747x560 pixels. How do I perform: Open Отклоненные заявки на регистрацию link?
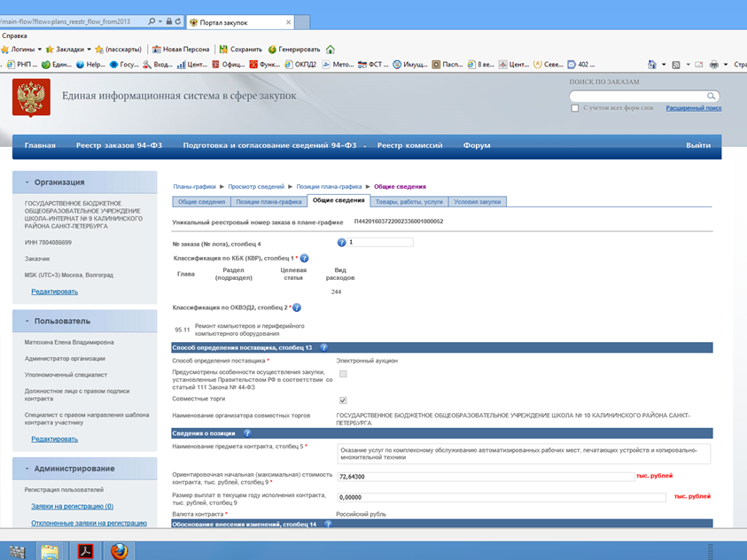coord(89,523)
